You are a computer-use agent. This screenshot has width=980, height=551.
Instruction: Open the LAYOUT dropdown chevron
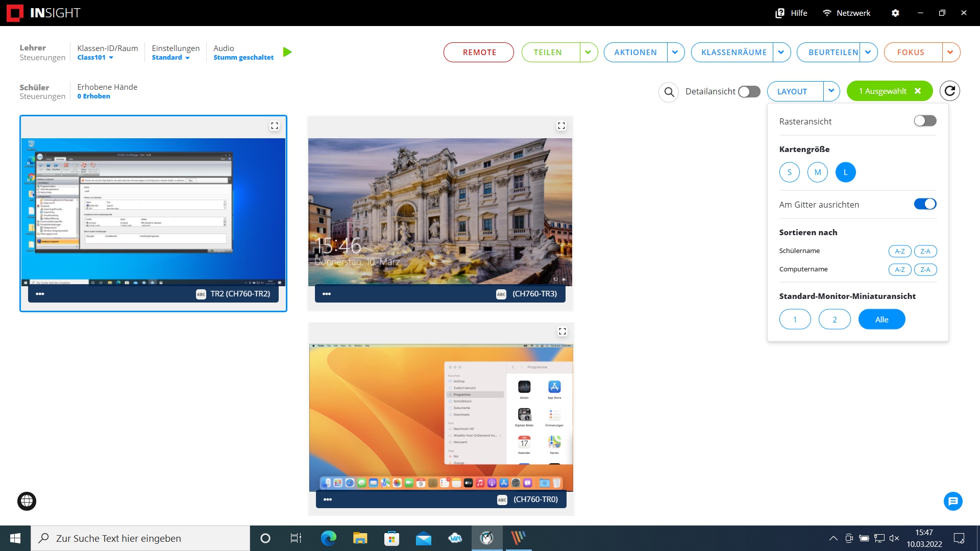(x=832, y=91)
